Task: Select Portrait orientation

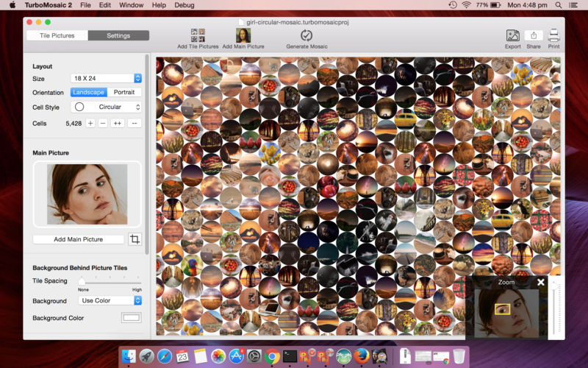Action: 124,93
